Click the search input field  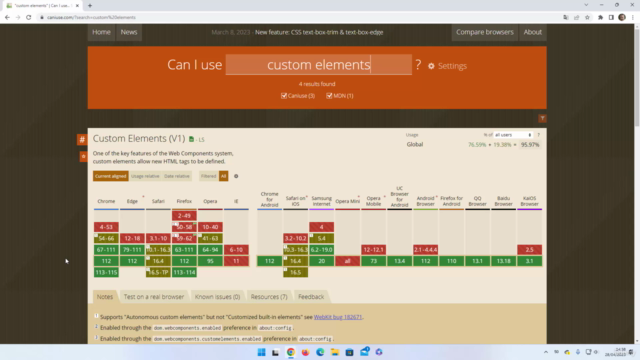tap(319, 64)
